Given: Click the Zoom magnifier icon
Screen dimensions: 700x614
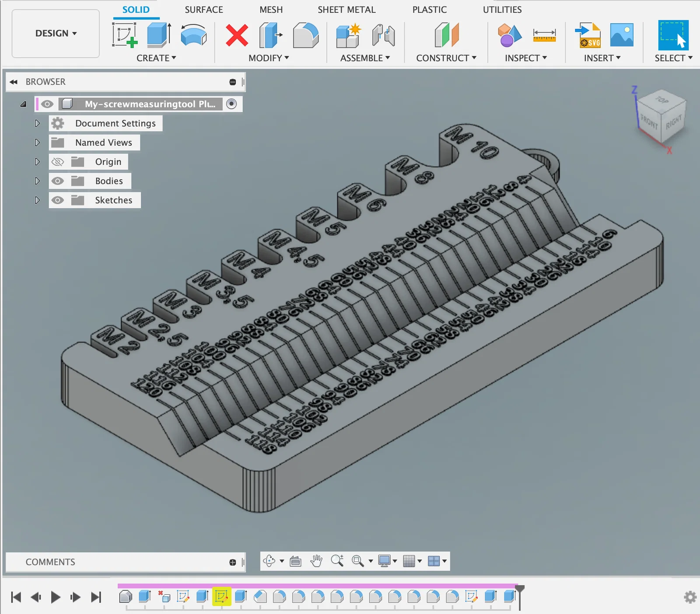Looking at the screenshot, I should pos(337,561).
